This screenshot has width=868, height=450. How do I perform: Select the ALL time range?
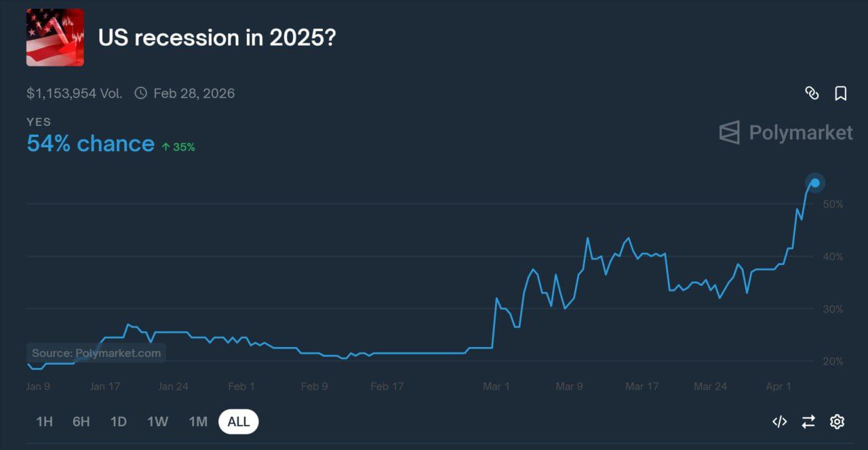239,422
